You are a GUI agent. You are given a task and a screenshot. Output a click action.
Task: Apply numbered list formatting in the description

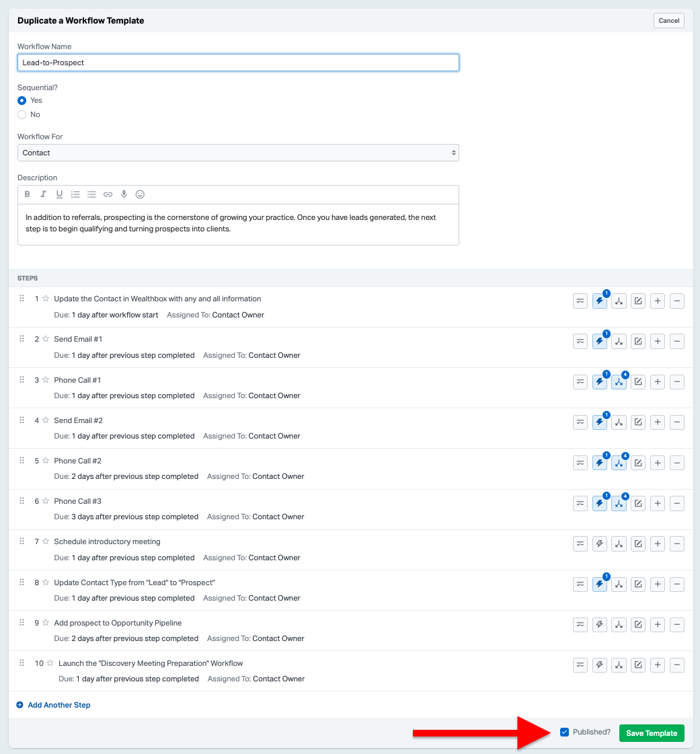(x=75, y=194)
